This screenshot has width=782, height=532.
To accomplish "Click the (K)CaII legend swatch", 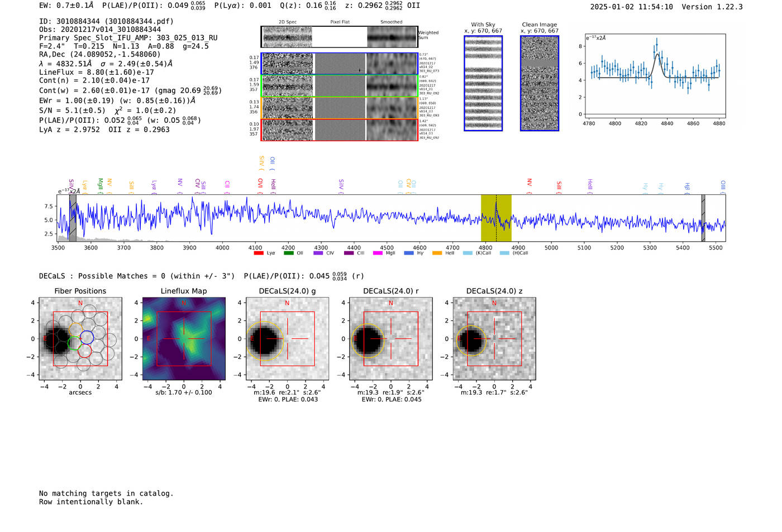I will pyautogui.click(x=468, y=253).
